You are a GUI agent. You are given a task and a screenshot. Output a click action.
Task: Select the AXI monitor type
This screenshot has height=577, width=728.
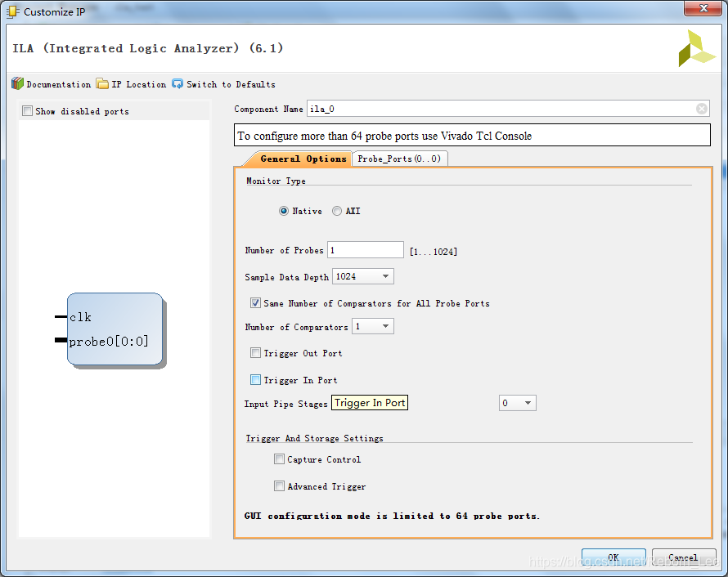click(x=337, y=211)
